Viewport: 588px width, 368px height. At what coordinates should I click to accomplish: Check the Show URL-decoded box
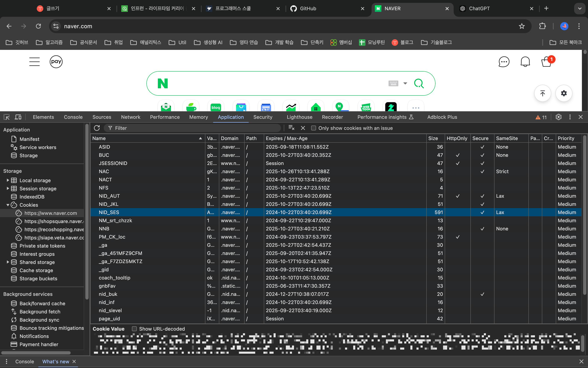pyautogui.click(x=134, y=329)
